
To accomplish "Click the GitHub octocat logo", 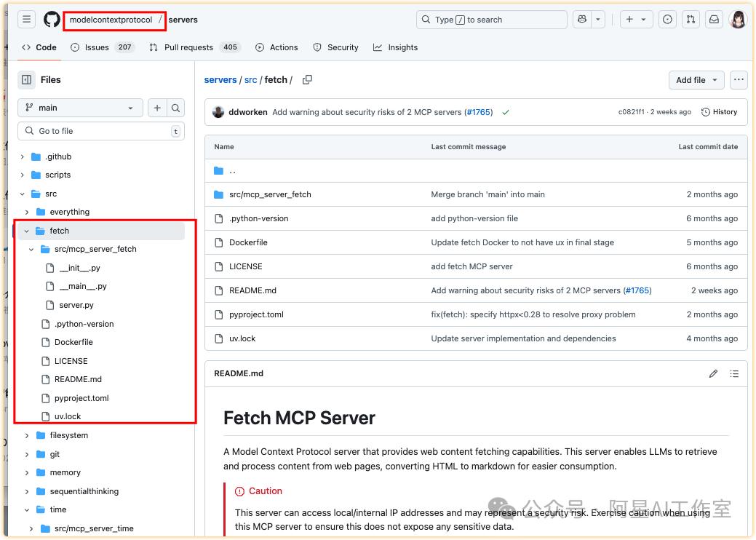I will [x=52, y=20].
